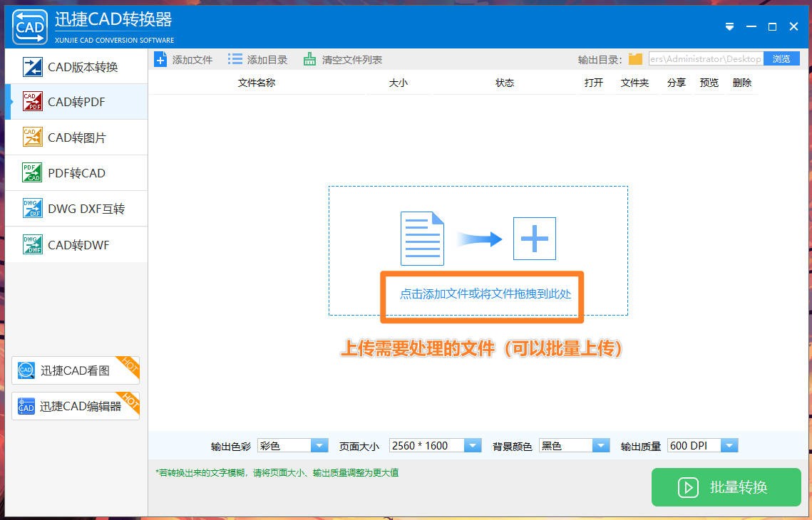Switch to PDF转CAD mode
Viewport: 812px width, 520px height.
click(76, 172)
